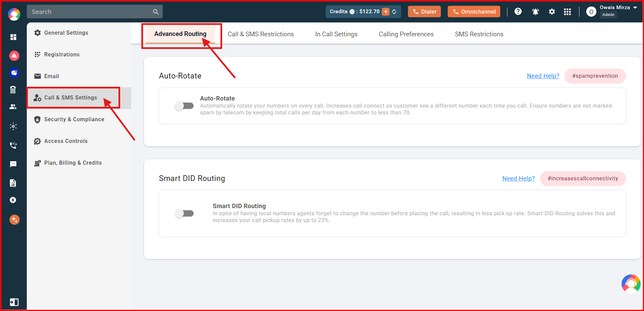
Task: Open Email settings menu item
Action: pyautogui.click(x=79, y=76)
